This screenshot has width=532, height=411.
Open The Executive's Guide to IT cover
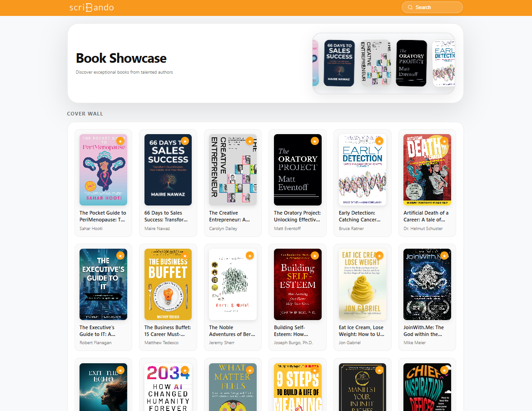(103, 284)
